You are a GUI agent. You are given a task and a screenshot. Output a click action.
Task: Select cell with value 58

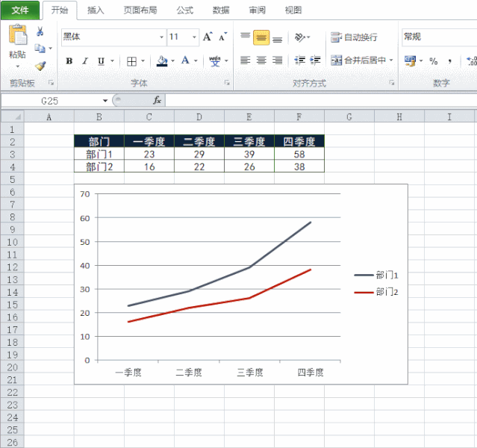(x=299, y=155)
